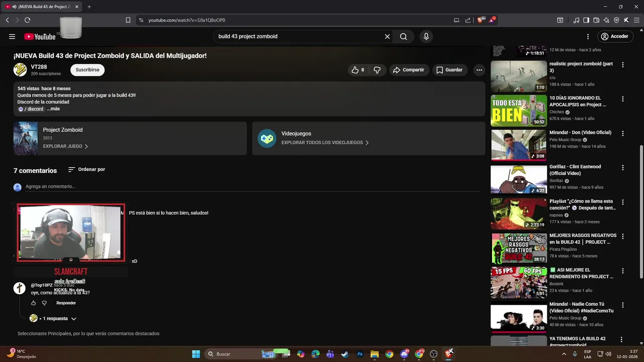This screenshot has height=362, width=644.
Task: Open the YouTube hamburger guide menu
Action: click(x=12, y=36)
